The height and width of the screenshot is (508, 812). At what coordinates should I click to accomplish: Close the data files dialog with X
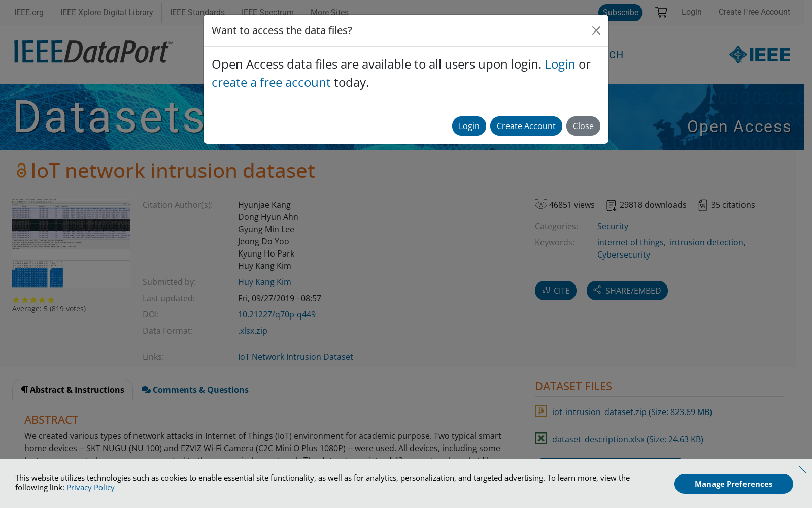pyautogui.click(x=596, y=30)
